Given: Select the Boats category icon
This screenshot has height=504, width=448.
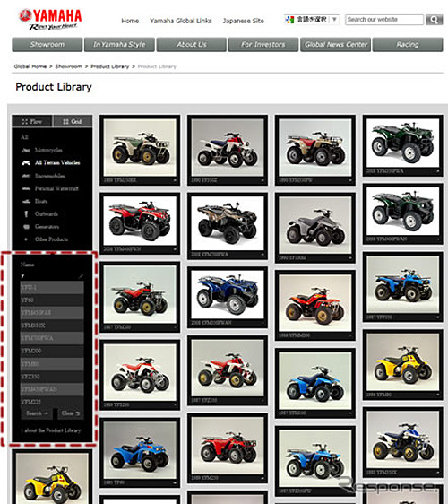Looking at the screenshot, I should coord(26,201).
